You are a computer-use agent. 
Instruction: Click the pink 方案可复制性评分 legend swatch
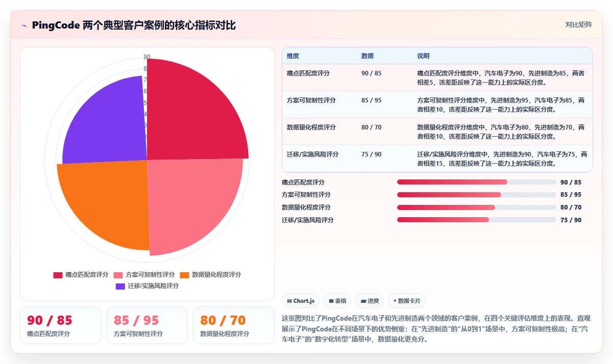[118, 275]
